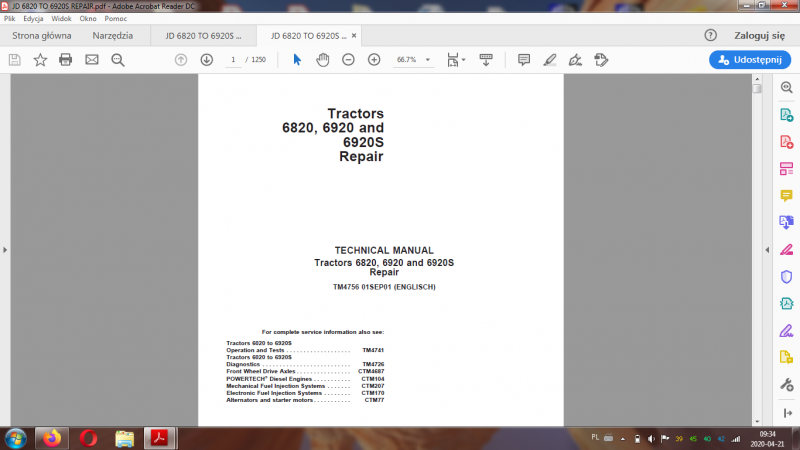The image size is (800, 450).
Task: Switch to first JD 6820 TO 6920S tab
Action: coord(203,36)
